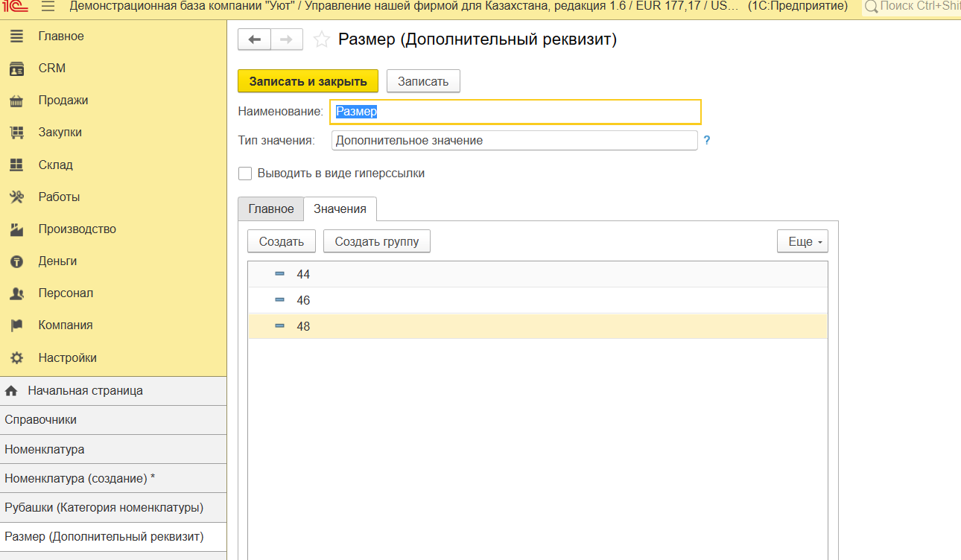Select the Значения tab
This screenshot has height=560, width=961.
(340, 209)
